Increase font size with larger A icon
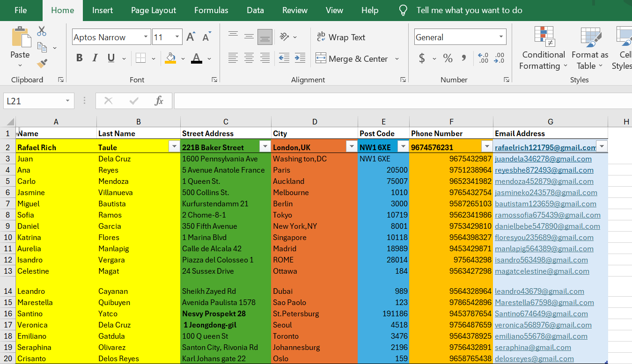 191,37
